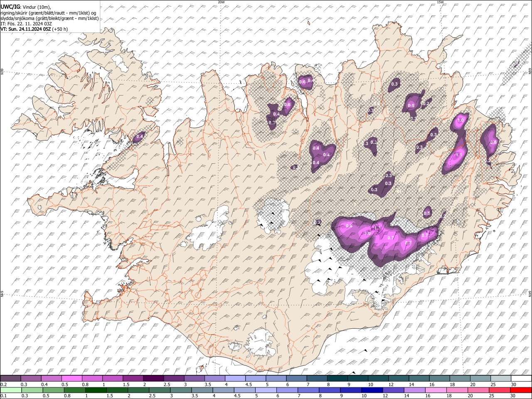Pick the palest green 0.1–0.3 bottom legend swatch
Image resolution: width=532 pixels, height=399 pixels.
pos(11,390)
